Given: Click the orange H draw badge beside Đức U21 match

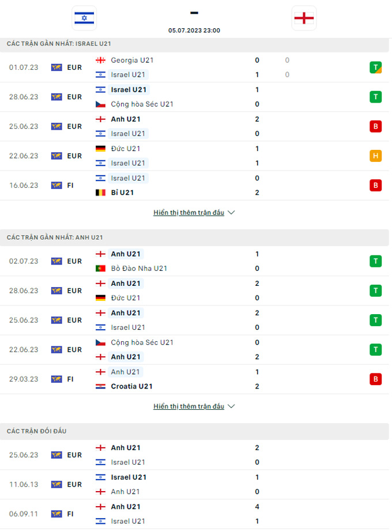Looking at the screenshot, I should click(x=375, y=156).
